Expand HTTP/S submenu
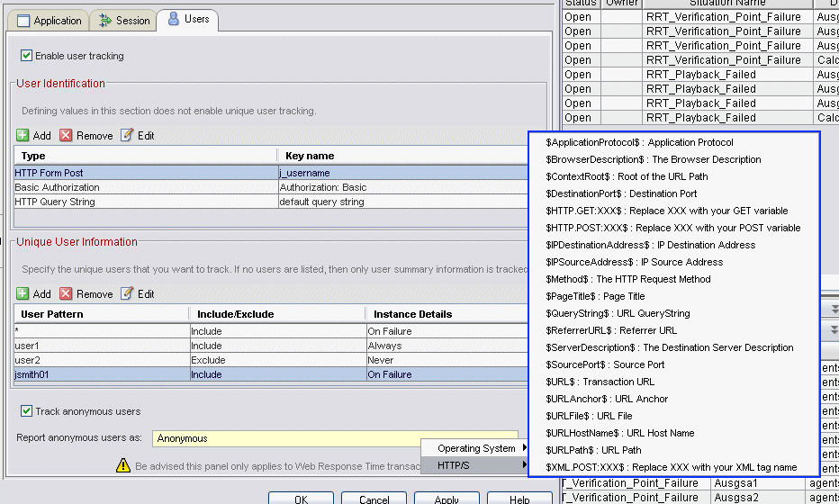This screenshot has height=504, width=839. click(474, 465)
